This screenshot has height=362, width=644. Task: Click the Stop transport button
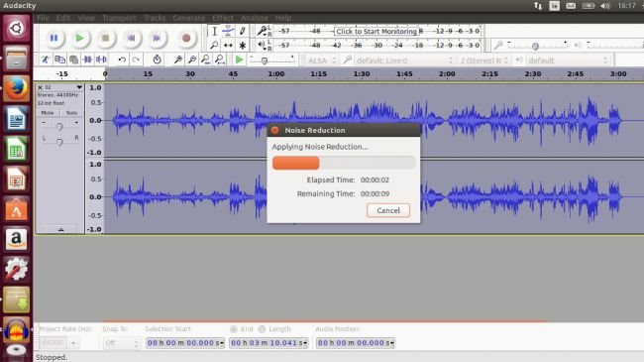coord(106,38)
